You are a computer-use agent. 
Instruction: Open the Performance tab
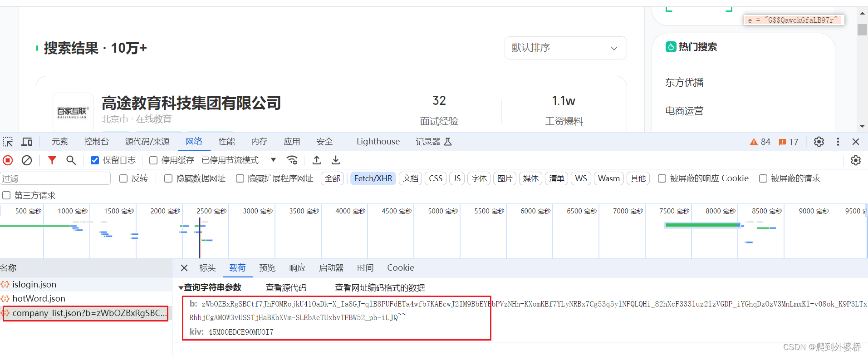tap(226, 142)
